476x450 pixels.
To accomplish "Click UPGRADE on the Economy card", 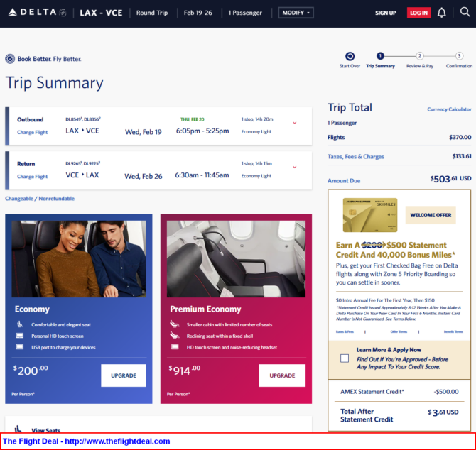I will [123, 375].
